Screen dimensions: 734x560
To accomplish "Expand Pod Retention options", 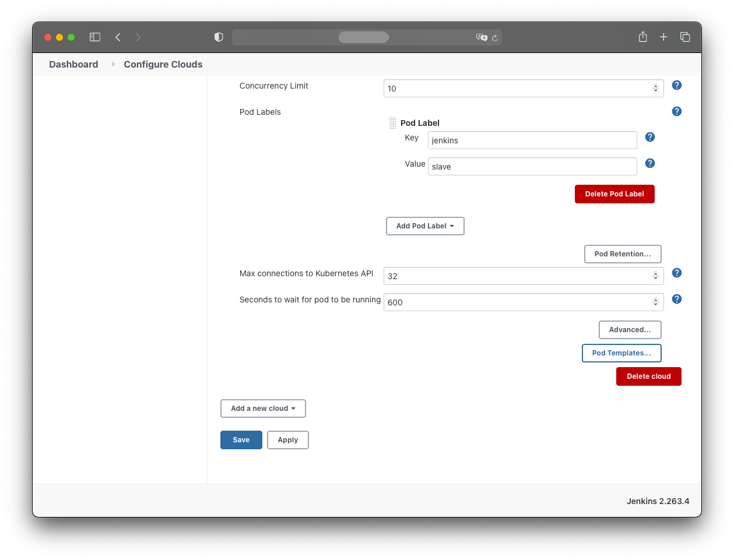I will (622, 254).
